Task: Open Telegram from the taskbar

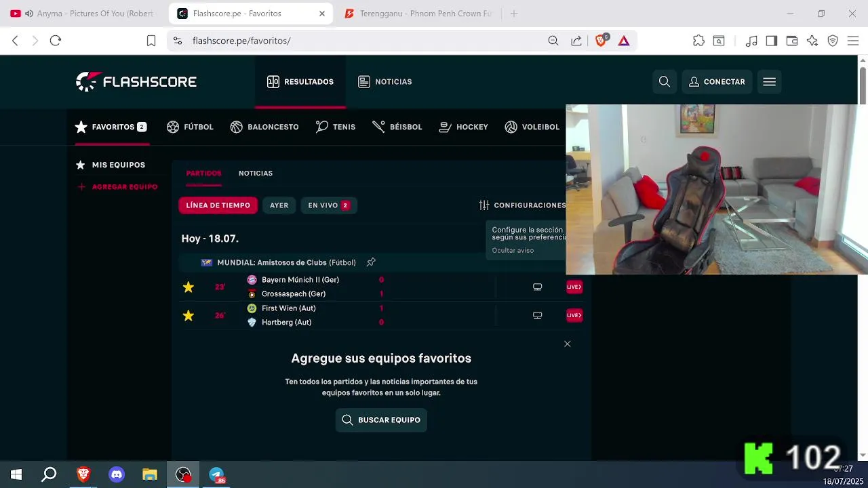Action: (216, 474)
